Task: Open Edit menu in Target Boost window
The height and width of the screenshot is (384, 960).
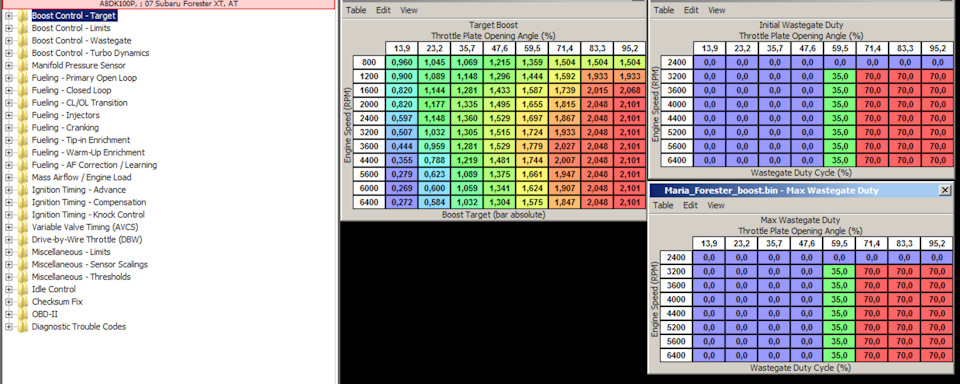Action: (383, 10)
